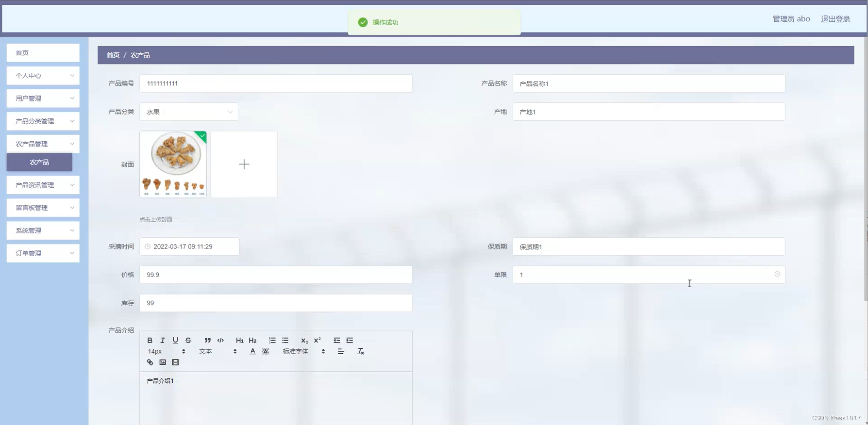This screenshot has height=425, width=868.
Task: Expand the 订单管理 sidebar menu
Action: pos(43,253)
